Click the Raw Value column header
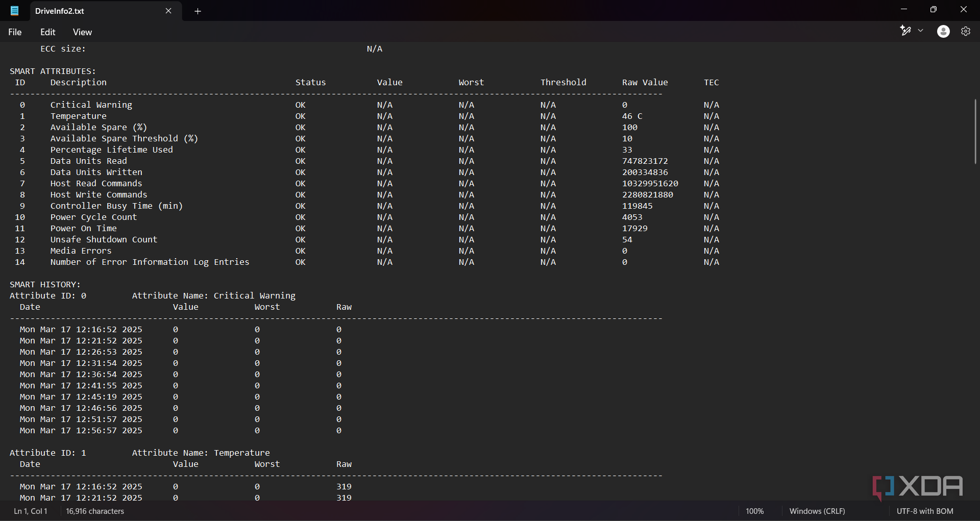 coord(645,83)
